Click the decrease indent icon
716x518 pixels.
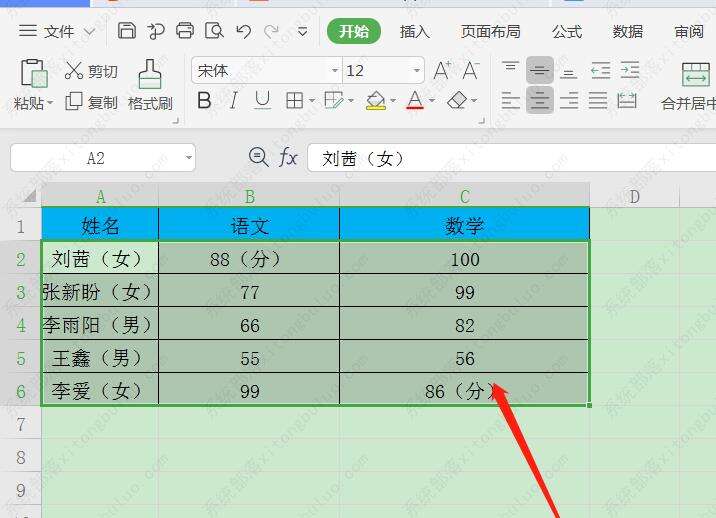pos(600,70)
